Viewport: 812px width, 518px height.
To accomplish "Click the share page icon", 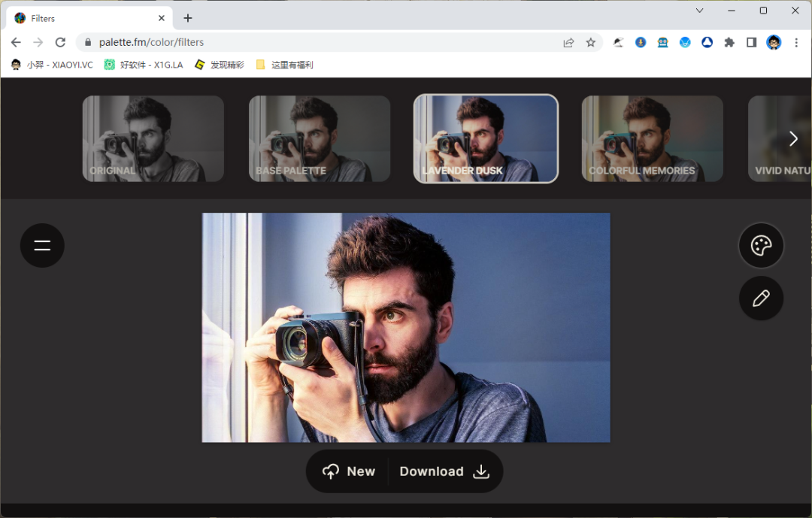I will [568, 43].
